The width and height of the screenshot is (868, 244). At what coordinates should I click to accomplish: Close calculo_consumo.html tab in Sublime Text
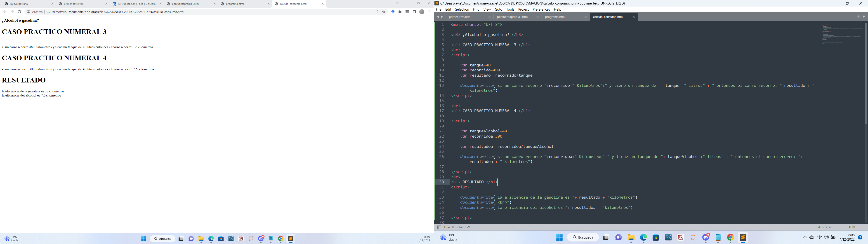point(633,17)
